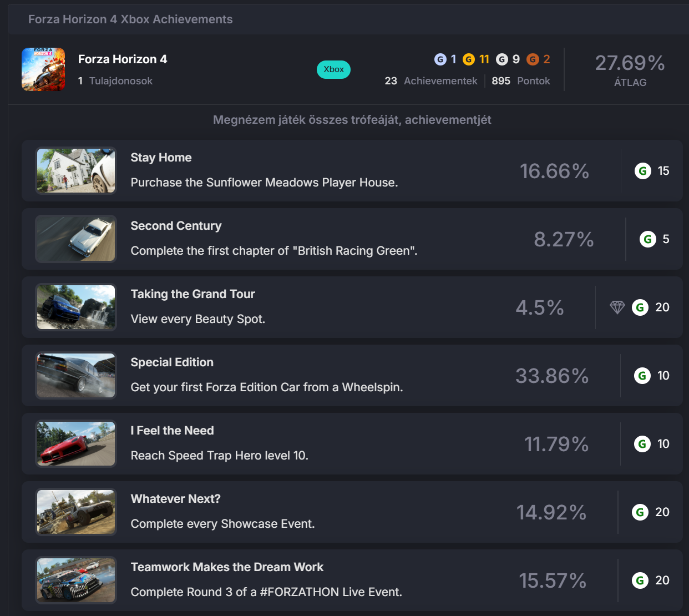The width and height of the screenshot is (689, 616).
Task: Open the Second Century achievement thumbnail
Action: (x=76, y=239)
